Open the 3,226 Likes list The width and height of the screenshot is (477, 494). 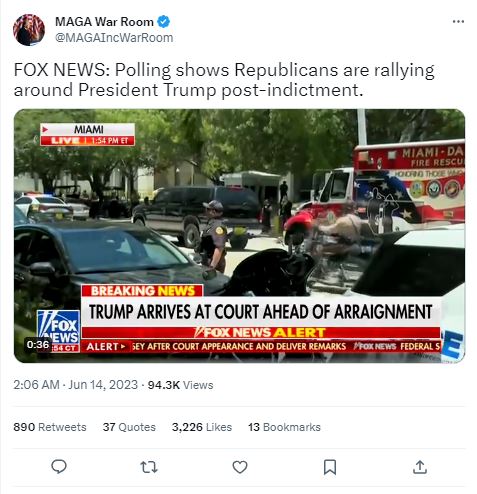point(202,427)
